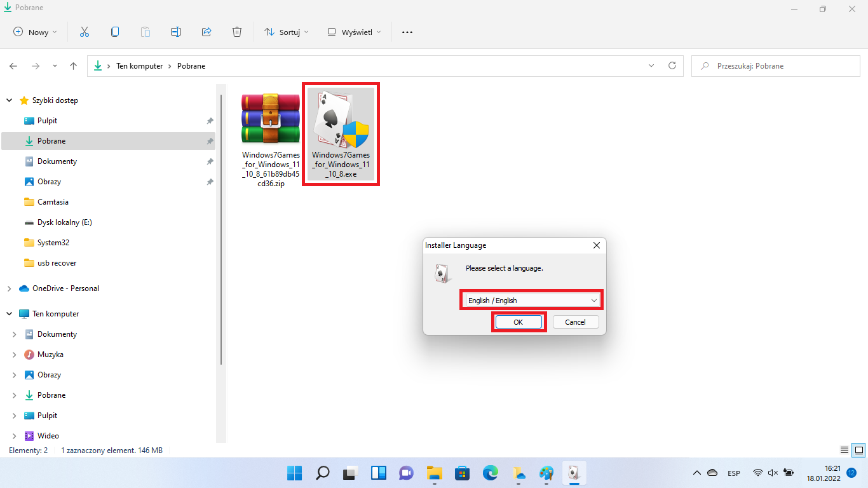This screenshot has height=488, width=868.
Task: Click the navigation pane scrollbar
Action: point(220,229)
